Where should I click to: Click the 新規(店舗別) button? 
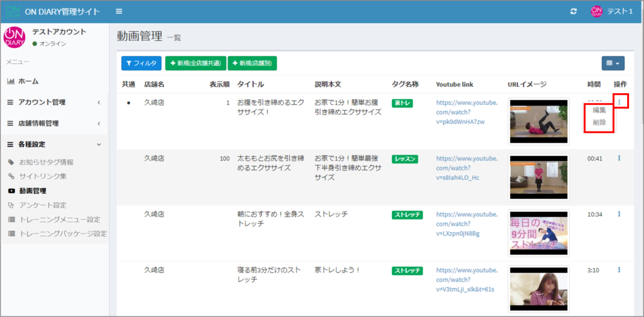(x=252, y=63)
